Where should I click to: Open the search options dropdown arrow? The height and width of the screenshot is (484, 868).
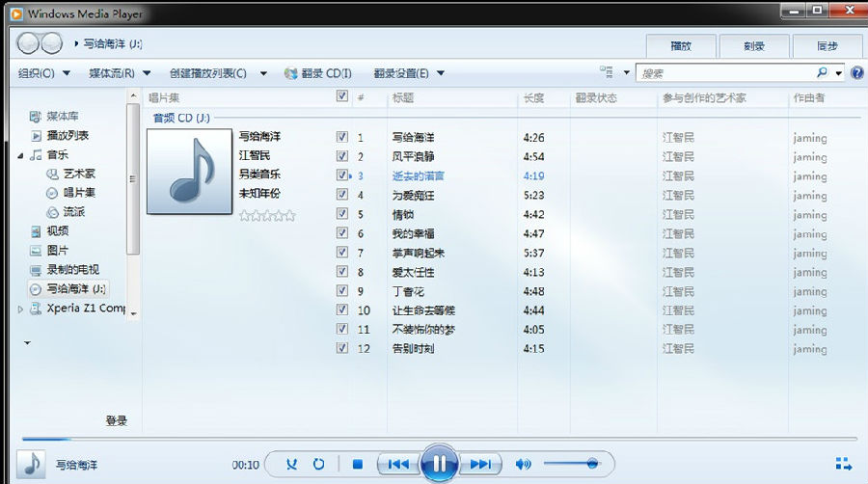(x=839, y=73)
